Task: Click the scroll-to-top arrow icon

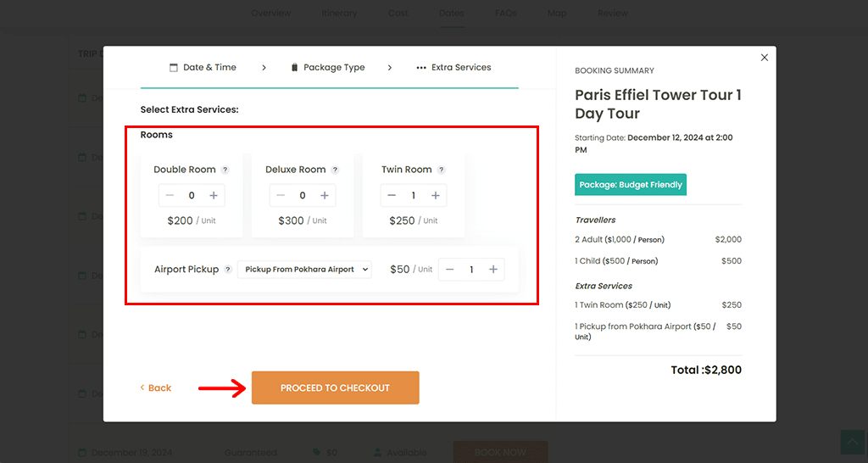Action: pyautogui.click(x=851, y=443)
